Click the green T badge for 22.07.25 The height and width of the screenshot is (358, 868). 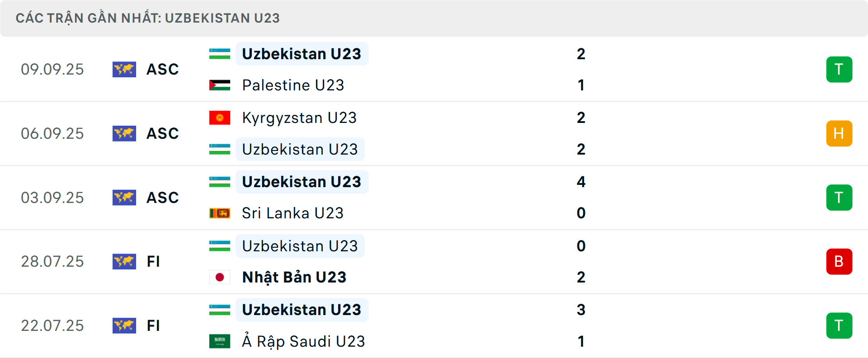[x=839, y=325]
